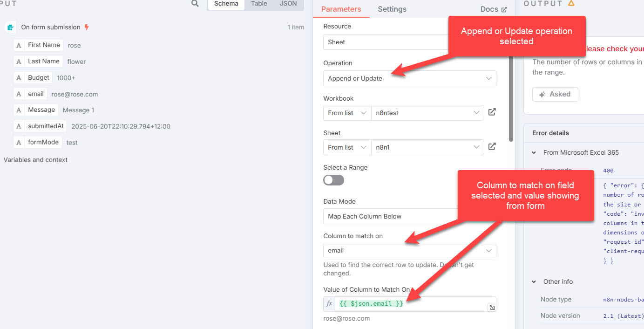Click the expand editor icon on expression field
Screen dimensions: 644x329
(x=492, y=308)
